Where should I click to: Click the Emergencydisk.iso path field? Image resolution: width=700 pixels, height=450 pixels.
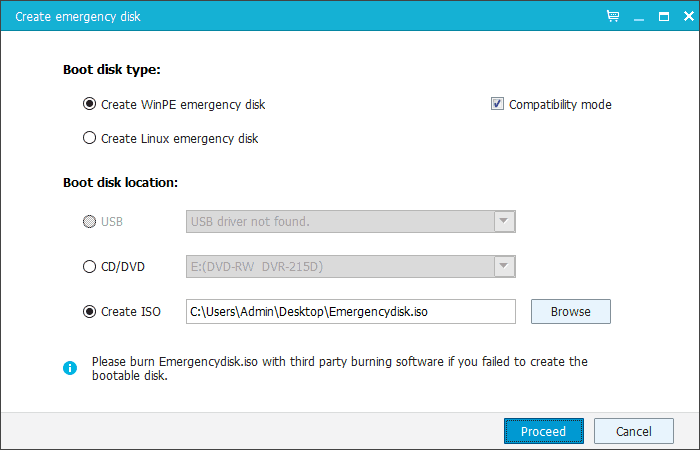click(x=350, y=312)
